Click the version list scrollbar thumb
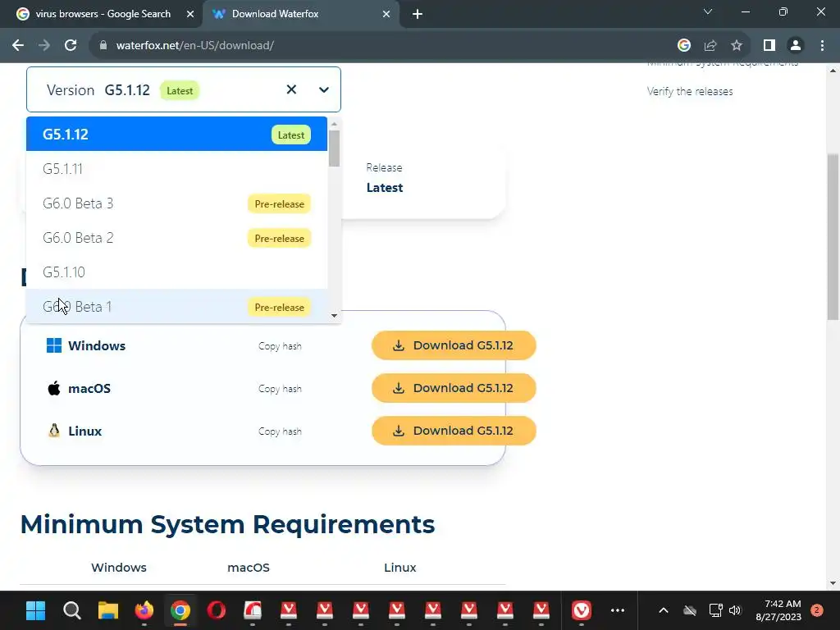The width and height of the screenshot is (840, 630). [335, 148]
